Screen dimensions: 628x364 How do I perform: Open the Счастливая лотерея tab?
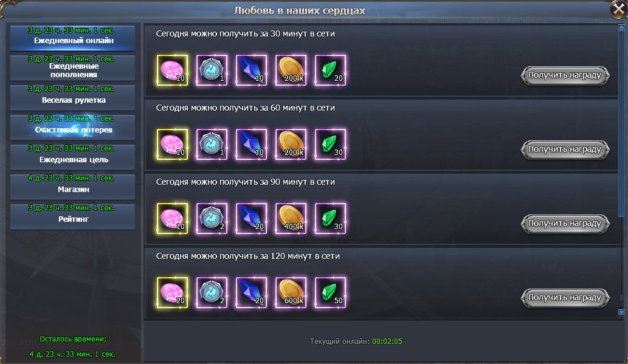[x=73, y=126]
